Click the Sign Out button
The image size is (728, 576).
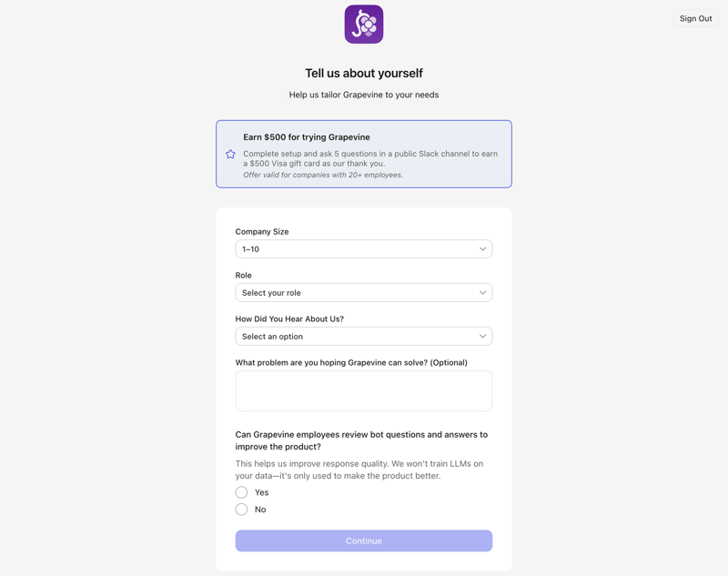(x=694, y=17)
